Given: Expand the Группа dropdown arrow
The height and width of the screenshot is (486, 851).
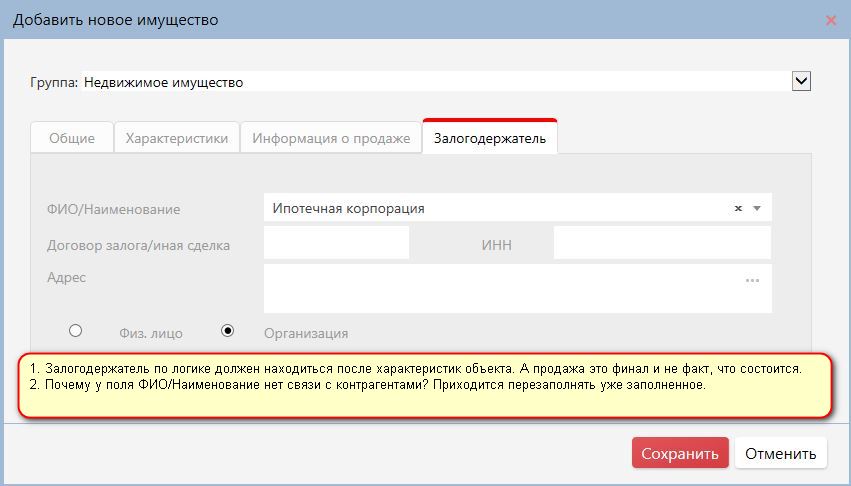Looking at the screenshot, I should click(800, 82).
